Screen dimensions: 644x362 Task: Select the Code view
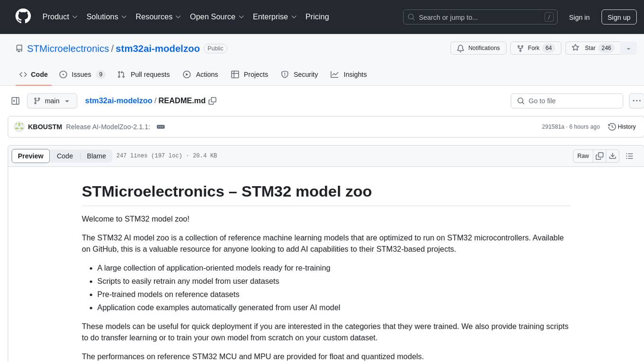tap(65, 156)
